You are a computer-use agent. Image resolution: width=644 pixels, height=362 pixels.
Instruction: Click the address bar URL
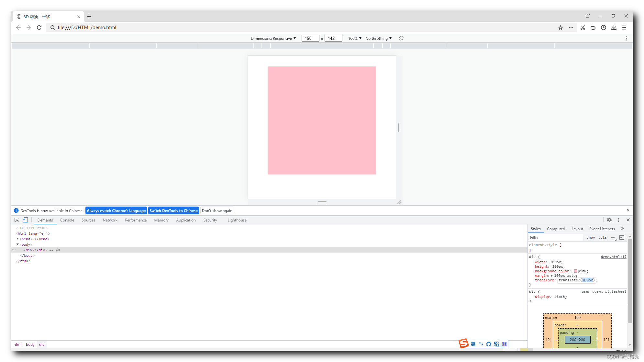[87, 28]
